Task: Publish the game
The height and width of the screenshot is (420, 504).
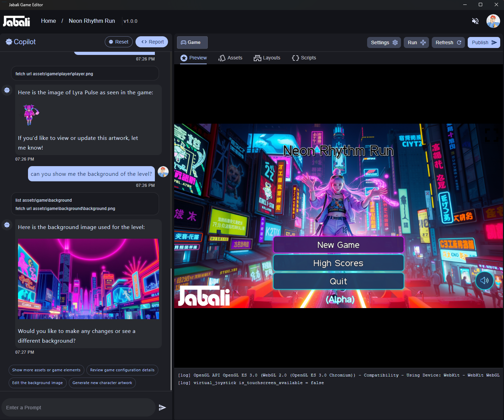Action: (484, 42)
